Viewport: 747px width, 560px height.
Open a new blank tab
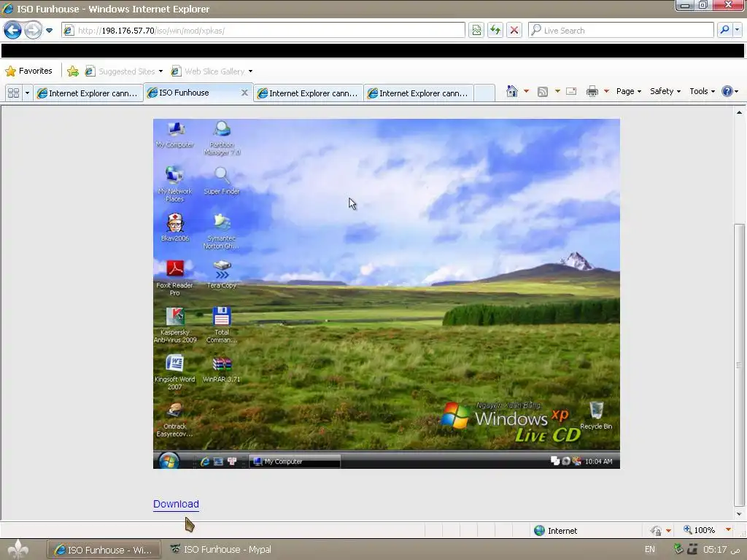click(484, 93)
